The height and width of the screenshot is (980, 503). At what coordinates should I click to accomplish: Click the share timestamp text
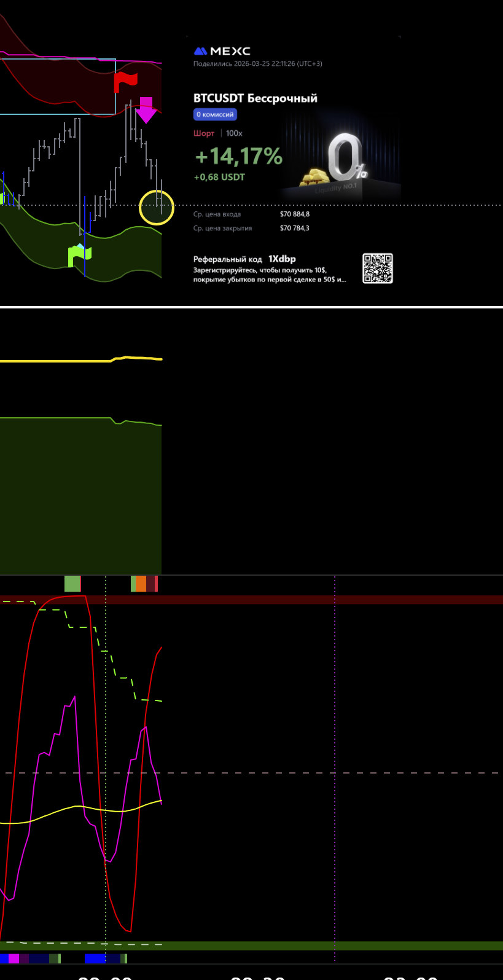pyautogui.click(x=257, y=64)
